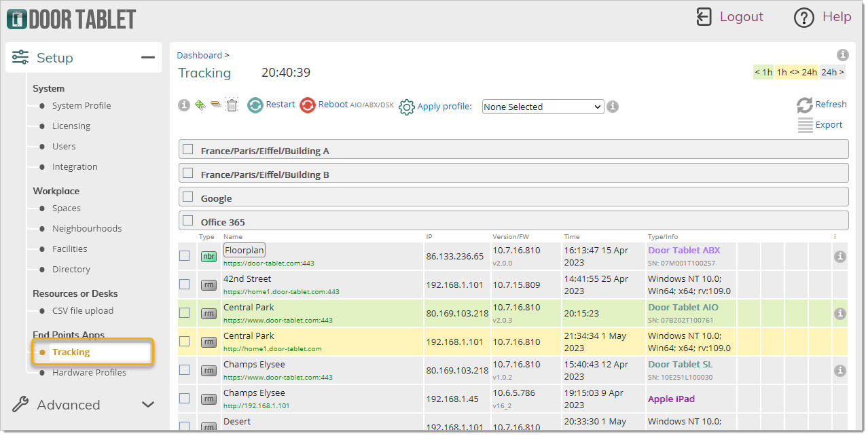The width and height of the screenshot is (868, 436).
Task: Select the yellow 1h <> 24h filter
Action: pyautogui.click(x=796, y=72)
